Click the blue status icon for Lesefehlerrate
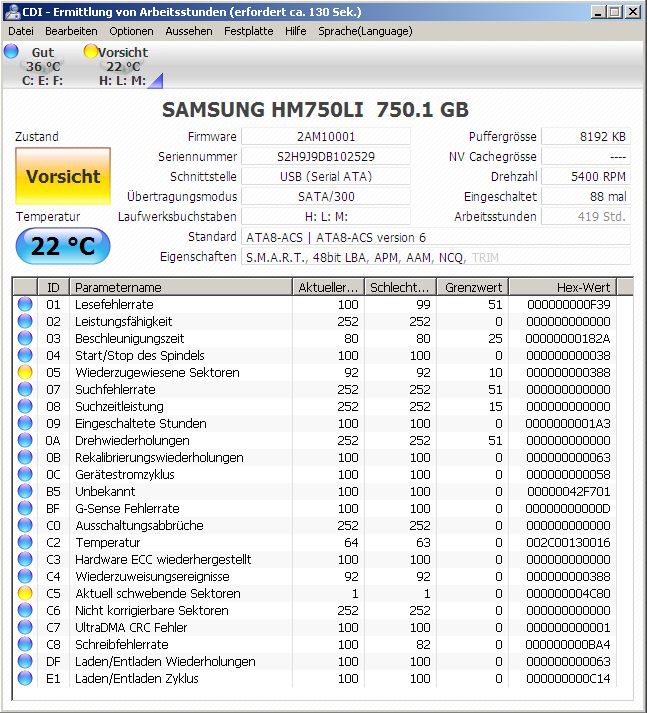Viewport: 647px width, 713px height. (x=25, y=304)
